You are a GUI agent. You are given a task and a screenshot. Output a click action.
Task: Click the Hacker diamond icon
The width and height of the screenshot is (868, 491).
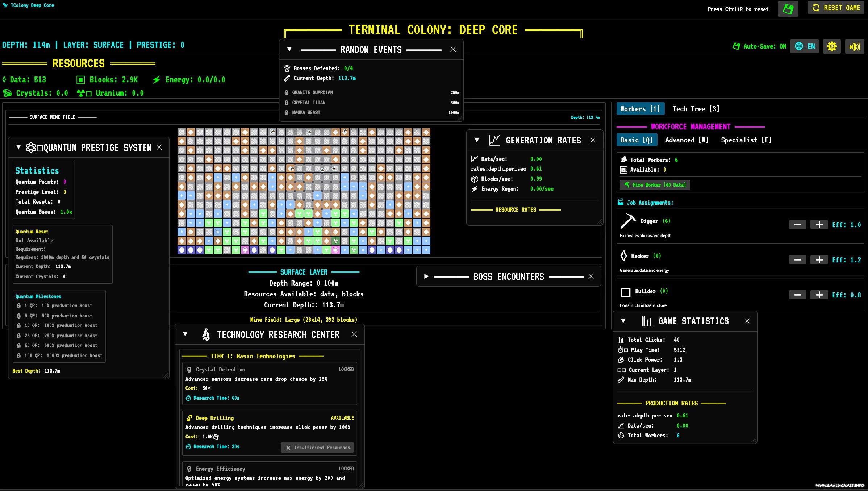623,256
